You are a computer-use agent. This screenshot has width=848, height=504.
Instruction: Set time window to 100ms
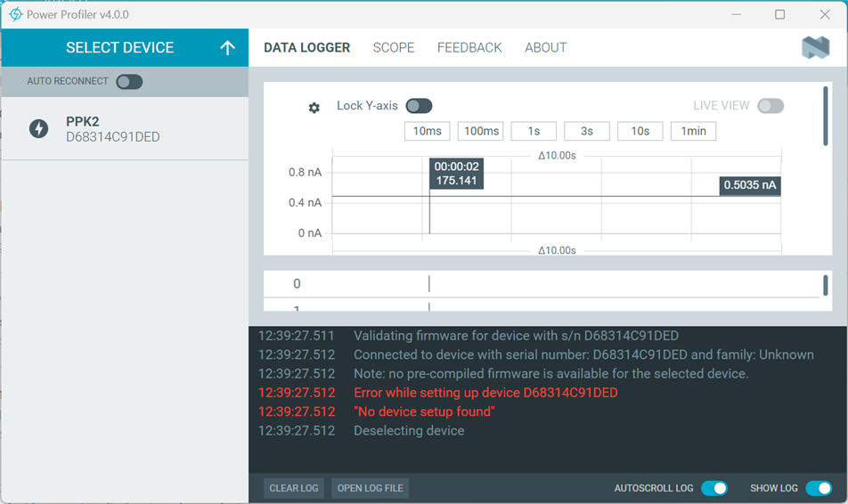[481, 132]
